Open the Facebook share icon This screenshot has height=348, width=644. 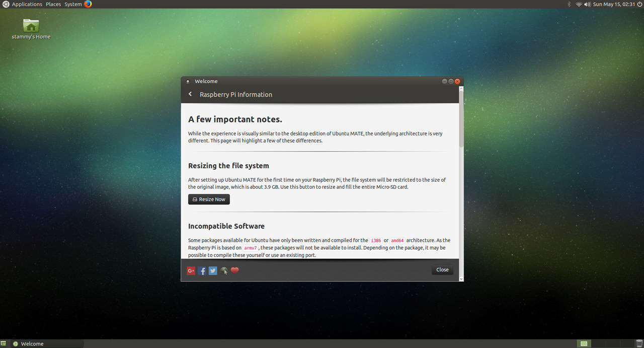[202, 270]
